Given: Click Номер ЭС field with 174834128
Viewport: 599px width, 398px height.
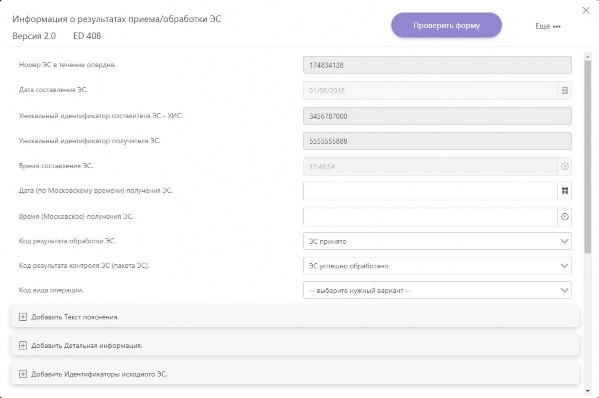Looking at the screenshot, I should tap(437, 65).
